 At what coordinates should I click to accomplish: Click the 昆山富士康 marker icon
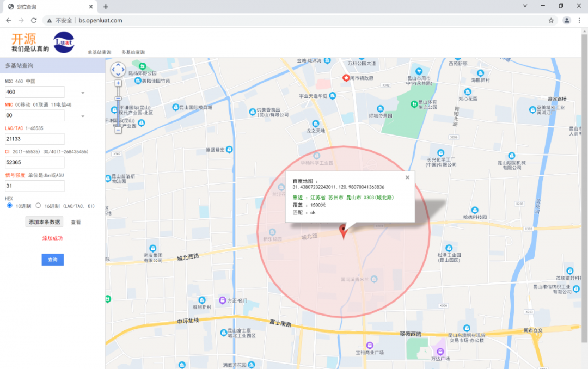tap(224, 332)
